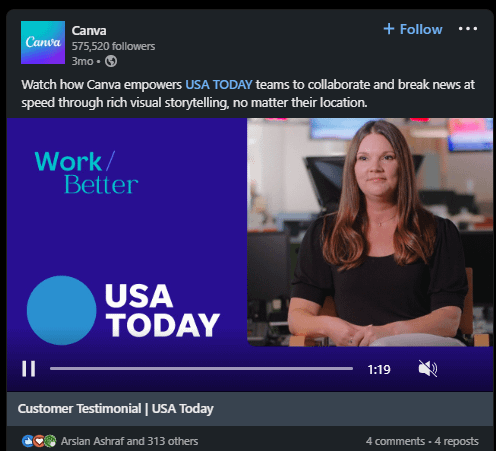
Task: Click the woman in the video frame
Action: click(377, 233)
